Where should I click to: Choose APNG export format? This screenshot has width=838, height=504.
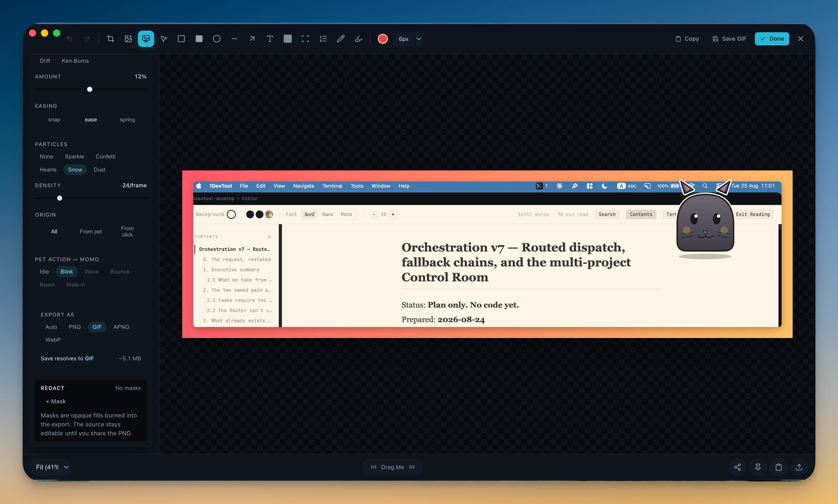[x=121, y=327]
